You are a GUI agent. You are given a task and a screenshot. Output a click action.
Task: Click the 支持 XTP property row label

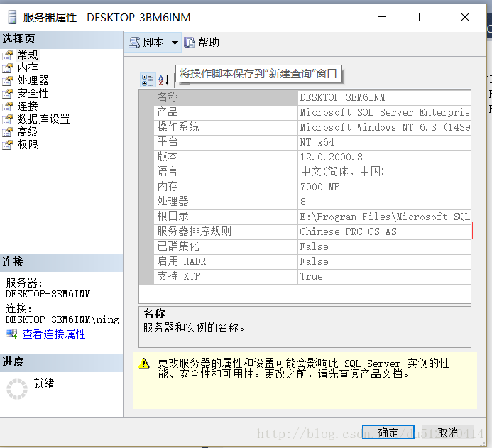click(179, 276)
